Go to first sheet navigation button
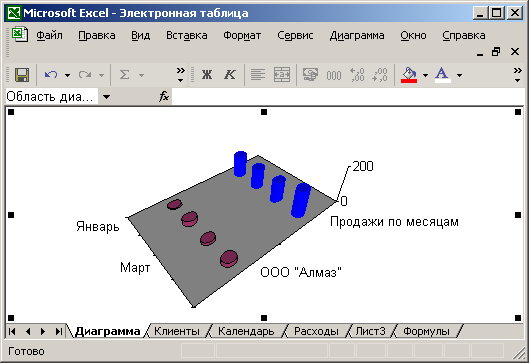Image resolution: width=529 pixels, height=363 pixels. 12,332
